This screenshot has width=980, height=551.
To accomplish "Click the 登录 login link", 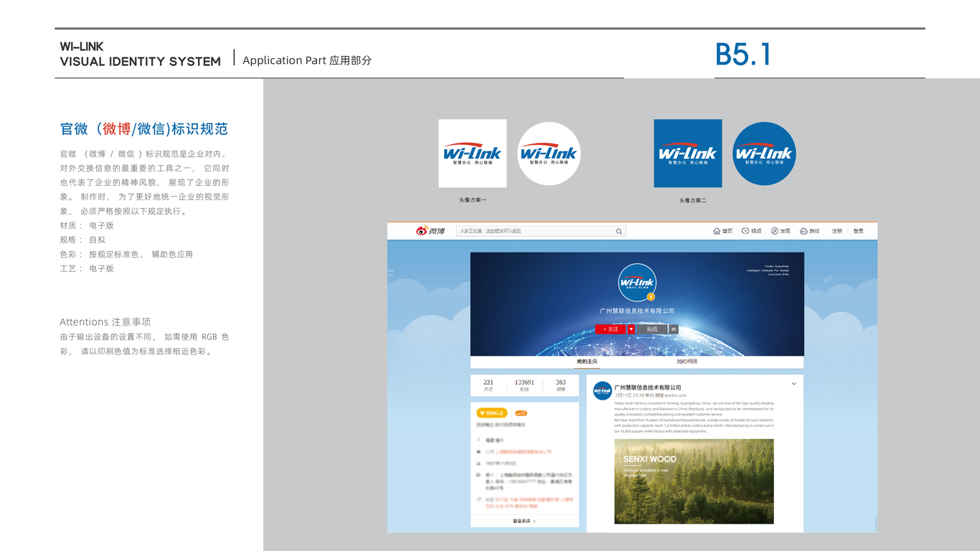I will click(x=858, y=231).
